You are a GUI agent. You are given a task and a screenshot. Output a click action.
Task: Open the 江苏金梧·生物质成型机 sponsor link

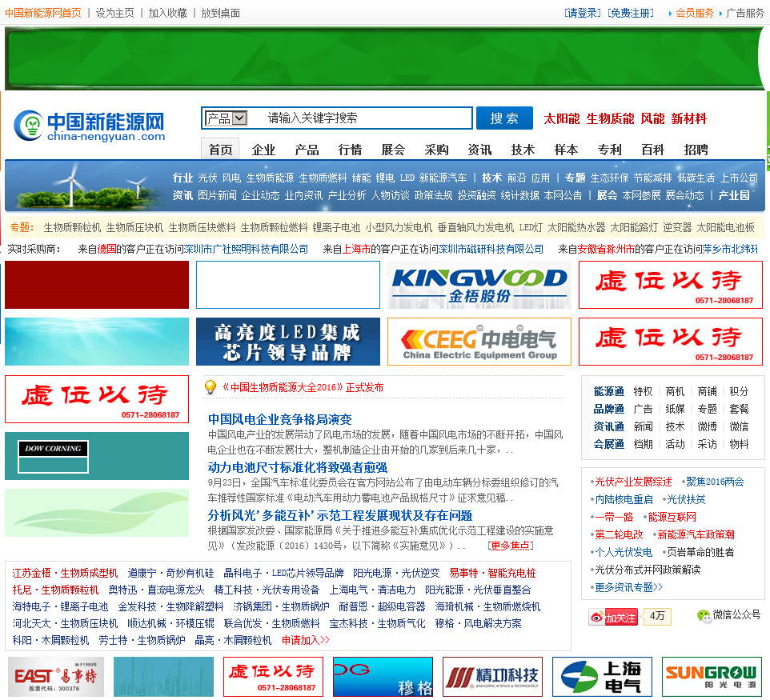[65, 573]
